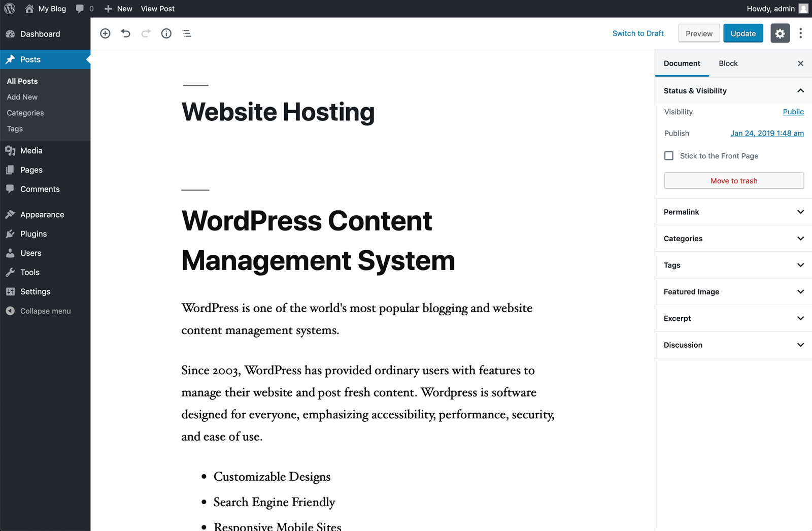Change publish date Jan 24, 2019
This screenshot has height=531, width=812.
tap(767, 134)
